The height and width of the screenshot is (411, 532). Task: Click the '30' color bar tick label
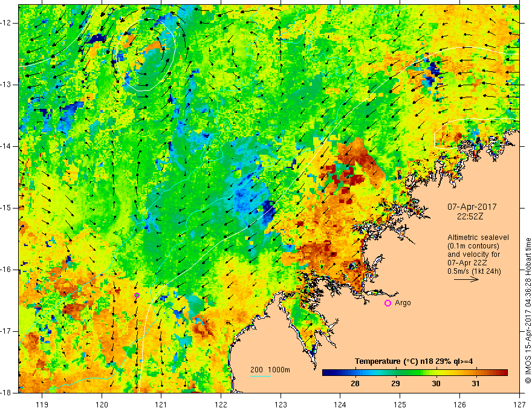tap(436, 384)
